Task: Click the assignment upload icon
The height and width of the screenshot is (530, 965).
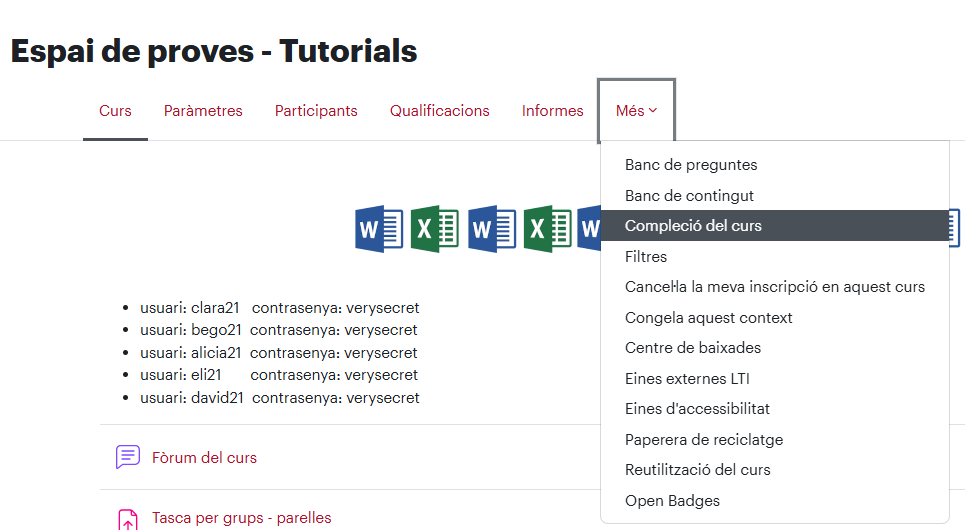Action: [128, 519]
